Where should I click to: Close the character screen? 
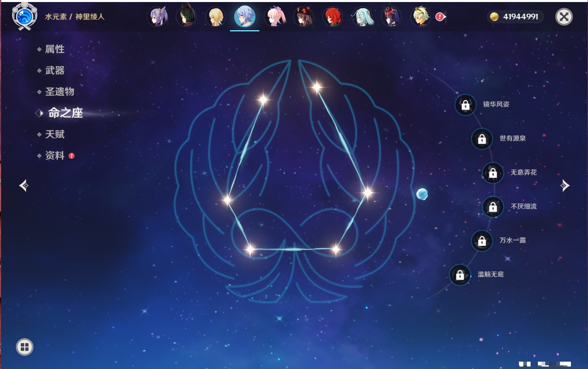[564, 17]
